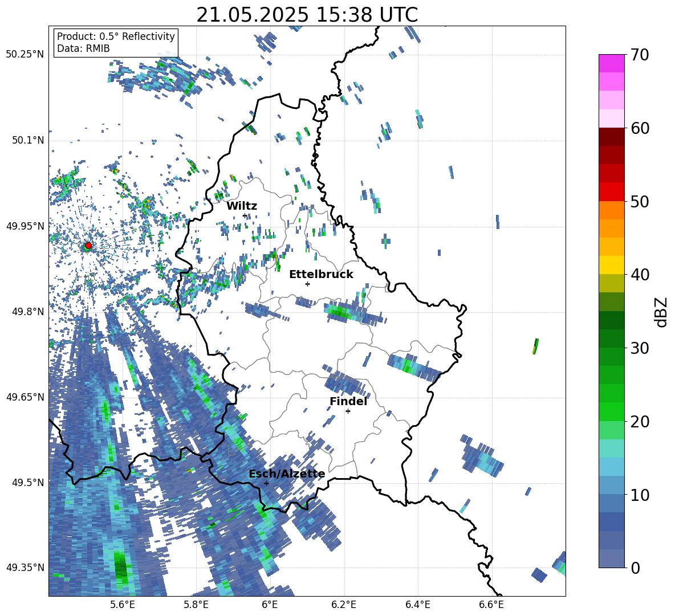The width and height of the screenshot is (675, 616).
Task: Click the 20 colorbar tick value
Action: point(640,422)
